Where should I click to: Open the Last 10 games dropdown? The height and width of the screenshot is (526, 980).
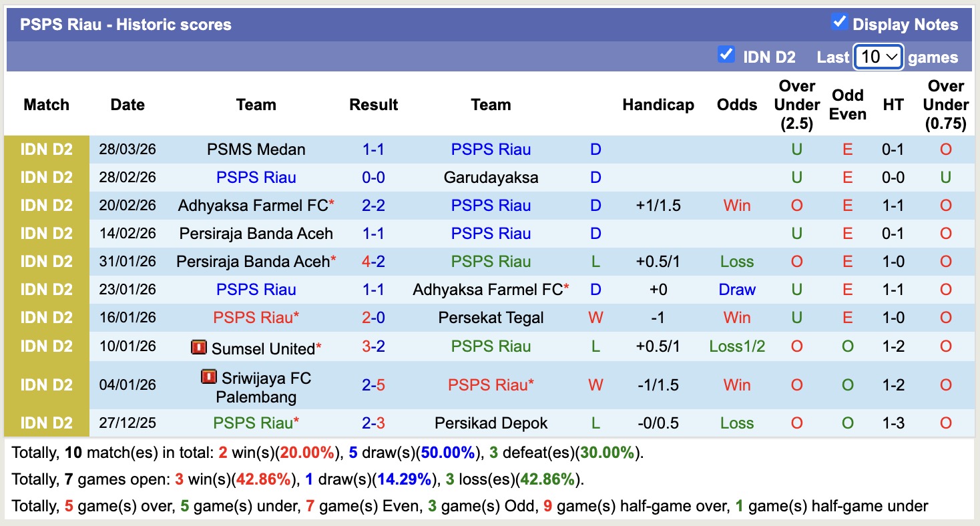coord(879,57)
